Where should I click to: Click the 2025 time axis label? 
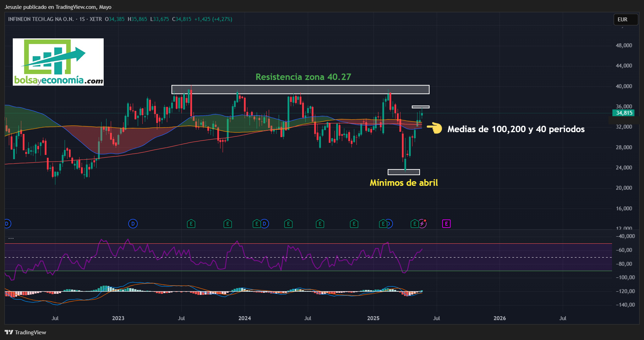(373, 318)
